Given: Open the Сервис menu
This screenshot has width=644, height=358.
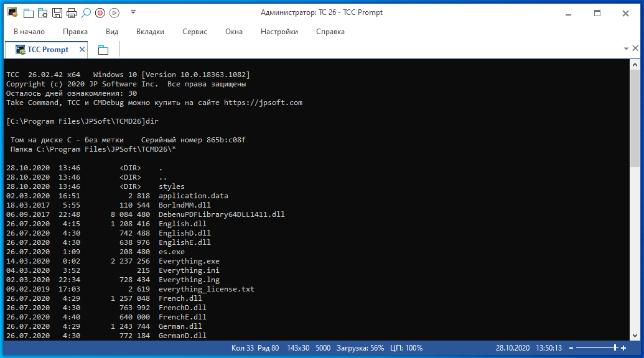Looking at the screenshot, I should coord(195,32).
